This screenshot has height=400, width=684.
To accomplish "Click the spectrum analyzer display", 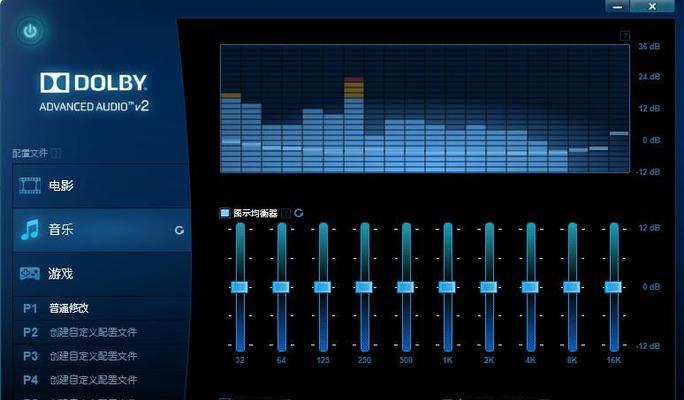I will tap(425, 108).
